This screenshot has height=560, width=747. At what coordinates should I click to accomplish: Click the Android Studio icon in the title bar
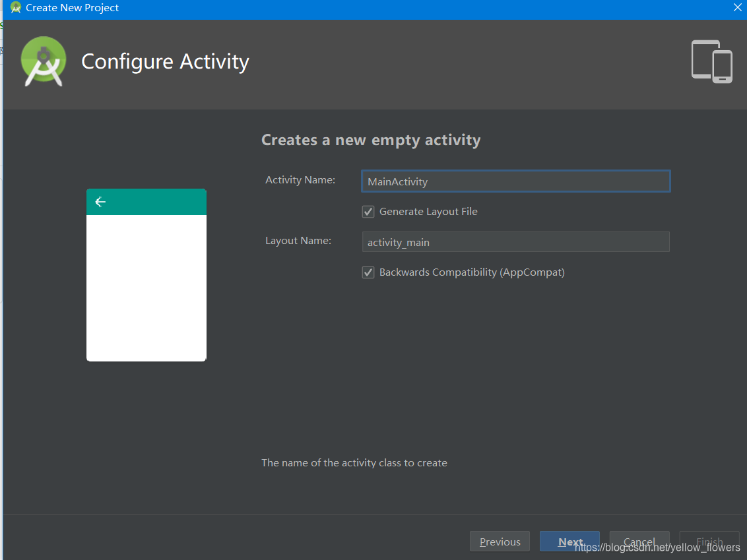[16, 8]
